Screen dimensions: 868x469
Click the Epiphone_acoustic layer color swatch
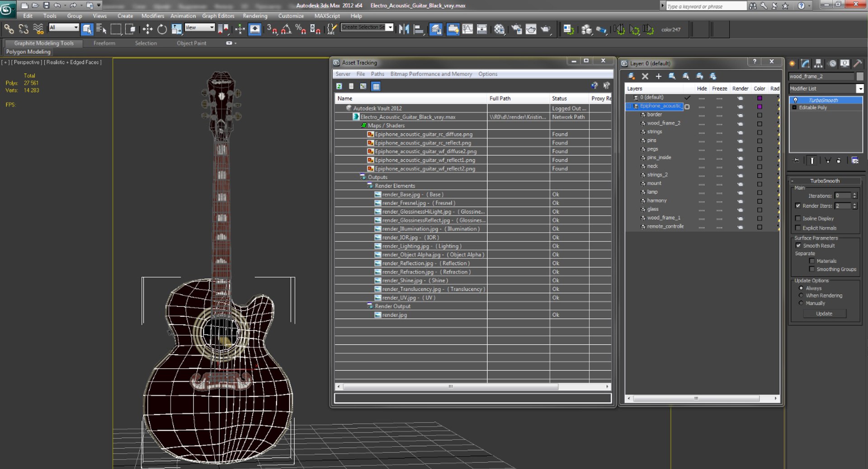(x=759, y=107)
